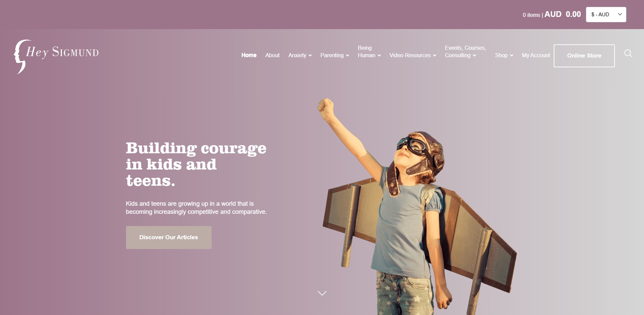Click the AUD 0.00 cart total
644x315 pixels.
coord(563,14)
